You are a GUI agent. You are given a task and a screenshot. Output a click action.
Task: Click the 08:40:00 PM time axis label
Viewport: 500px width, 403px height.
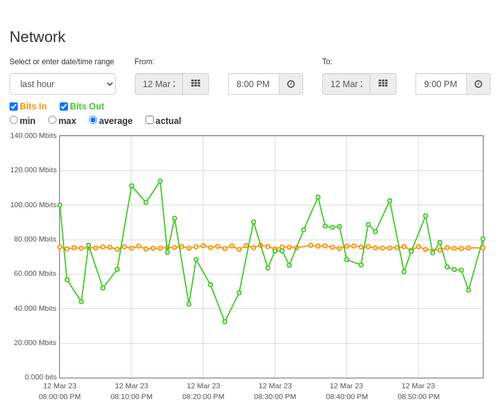coord(347,397)
